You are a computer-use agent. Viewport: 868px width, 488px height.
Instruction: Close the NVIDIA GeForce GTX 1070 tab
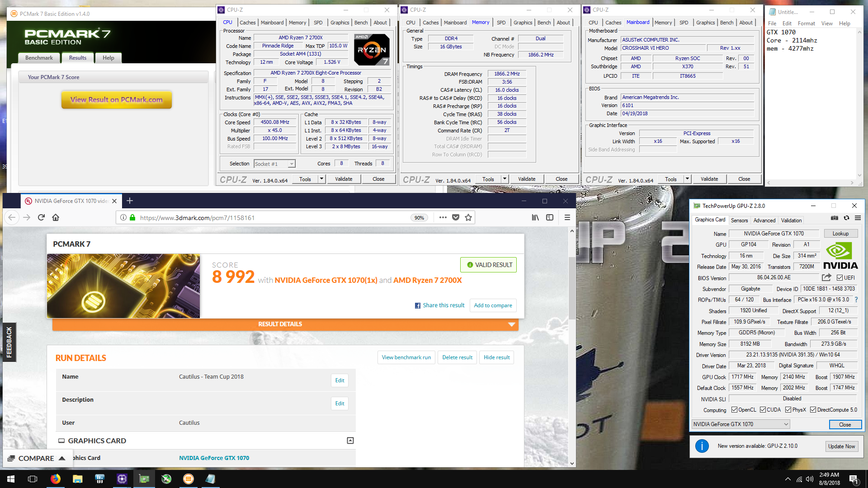(x=114, y=201)
